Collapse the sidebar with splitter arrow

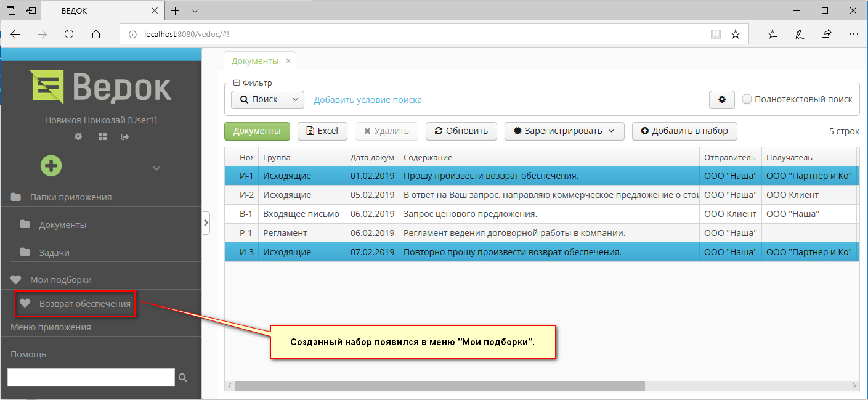click(x=206, y=223)
